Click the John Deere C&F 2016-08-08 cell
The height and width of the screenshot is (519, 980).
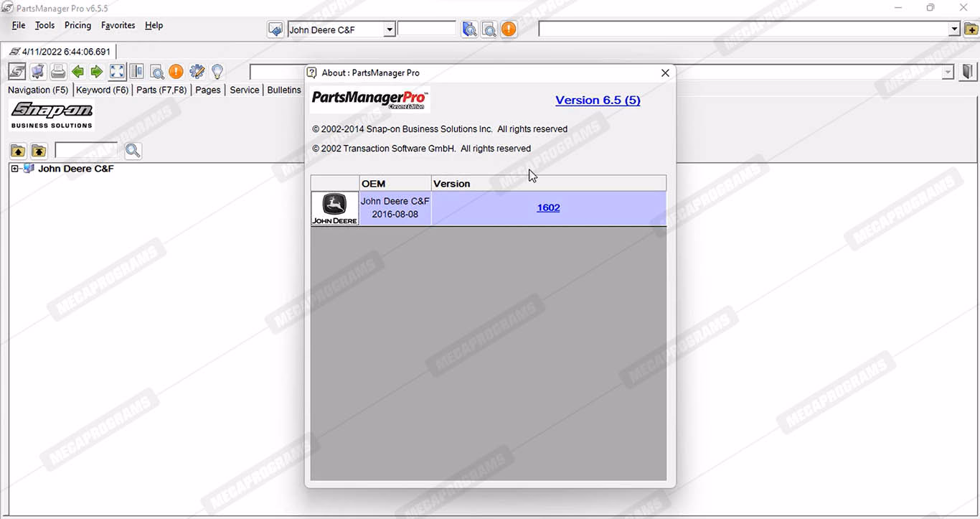click(395, 208)
